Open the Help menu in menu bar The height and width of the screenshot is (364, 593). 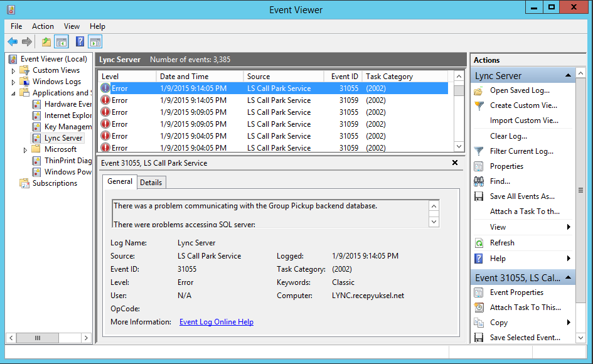[x=97, y=26]
